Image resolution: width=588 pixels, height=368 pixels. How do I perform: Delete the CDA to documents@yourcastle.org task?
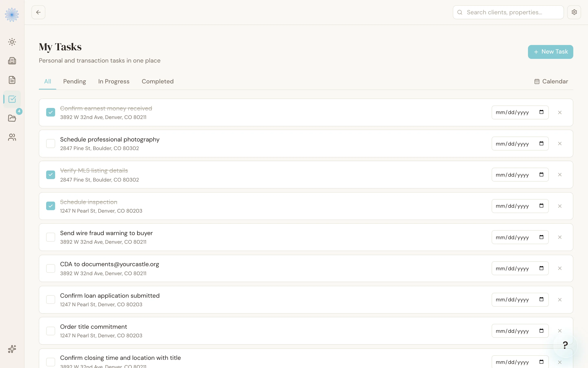point(560,268)
